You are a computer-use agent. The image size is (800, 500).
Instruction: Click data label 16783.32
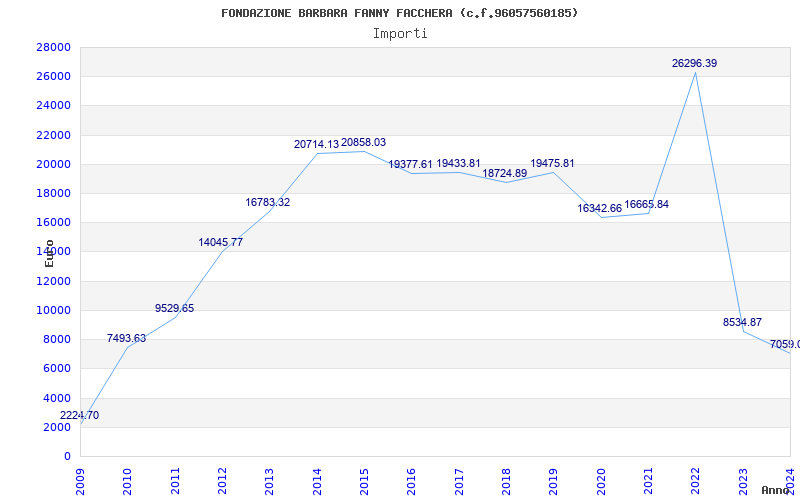tap(268, 202)
